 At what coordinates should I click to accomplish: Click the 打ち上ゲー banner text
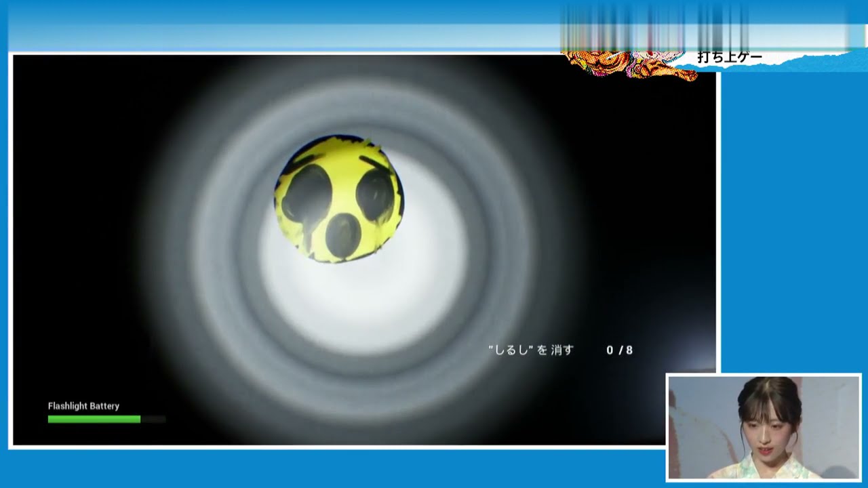point(730,58)
